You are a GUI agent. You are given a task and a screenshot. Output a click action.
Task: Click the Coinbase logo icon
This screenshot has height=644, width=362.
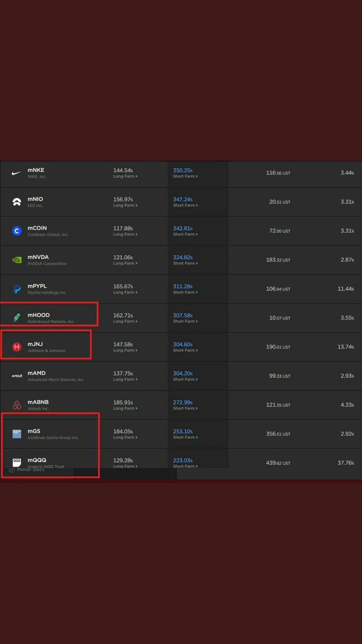[17, 231]
